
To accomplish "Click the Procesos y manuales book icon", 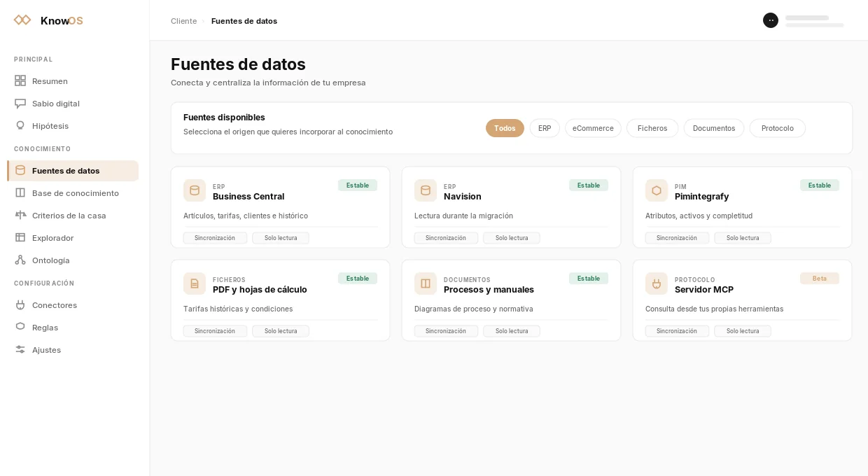I will (426, 283).
